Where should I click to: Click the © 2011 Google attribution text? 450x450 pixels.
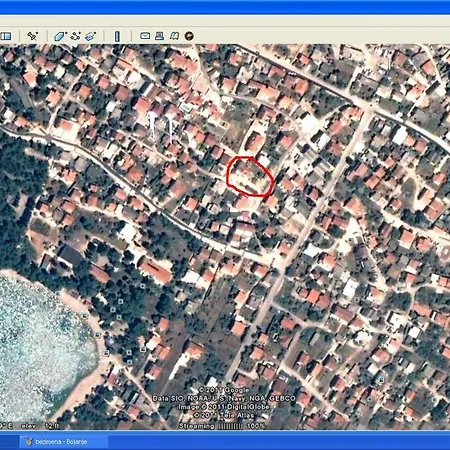coord(224,390)
